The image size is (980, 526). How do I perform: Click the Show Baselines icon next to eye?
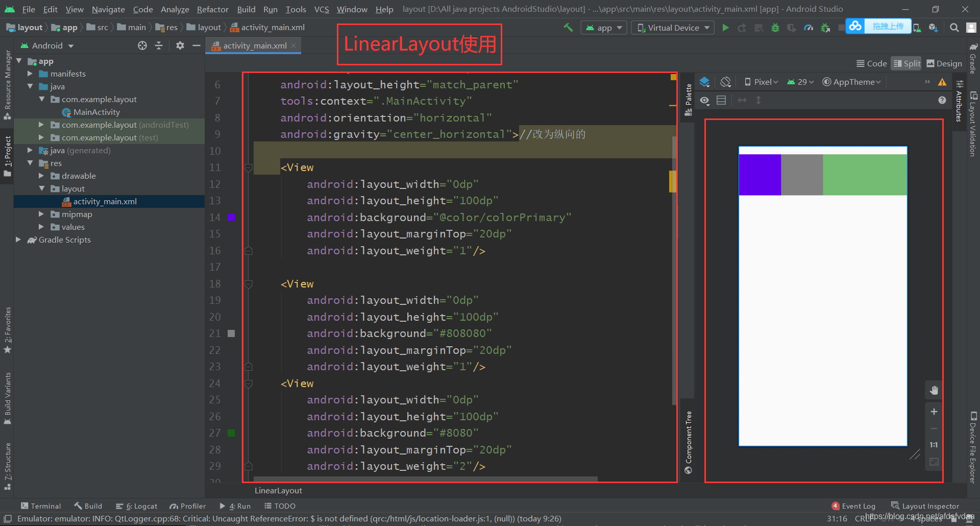[x=721, y=100]
